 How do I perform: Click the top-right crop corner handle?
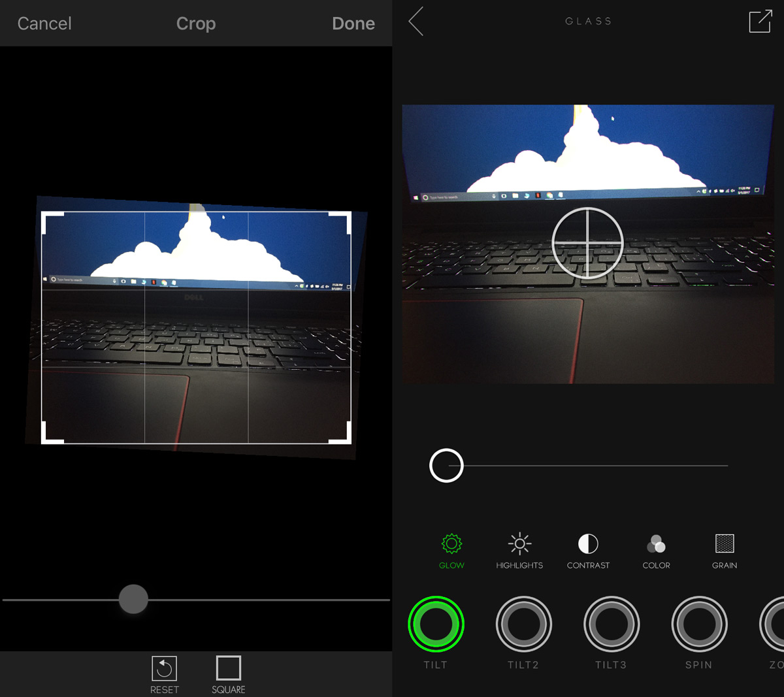tap(340, 222)
